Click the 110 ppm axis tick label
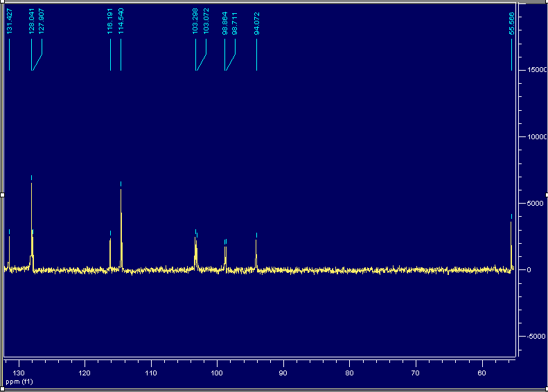The height and width of the screenshot is (392, 548). (151, 373)
